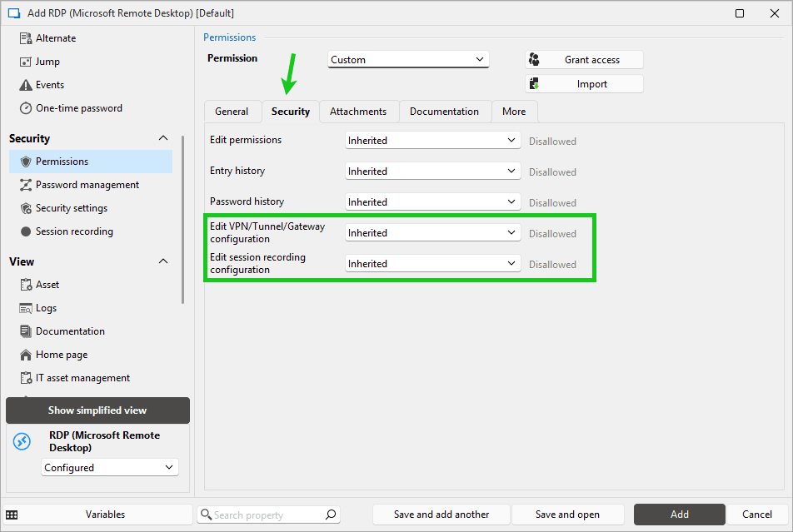Open the Logs view
This screenshot has height=532, width=793.
(x=47, y=307)
